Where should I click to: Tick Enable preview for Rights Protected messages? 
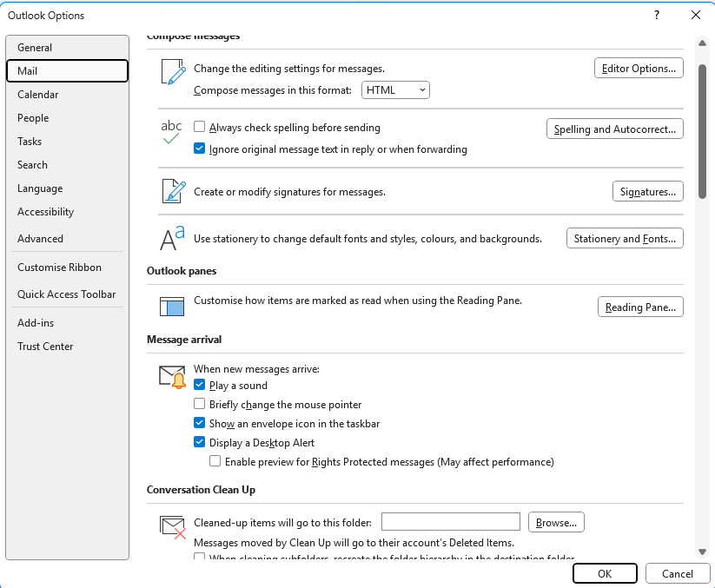(x=215, y=461)
